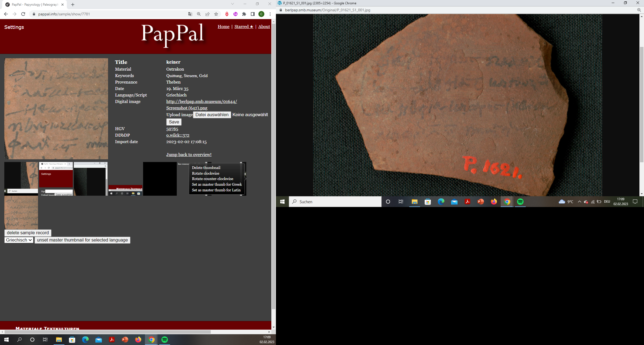Image resolution: width=644 pixels, height=345 pixels.
Task: Open the Griechisch language dropdown
Action: [x=19, y=240]
